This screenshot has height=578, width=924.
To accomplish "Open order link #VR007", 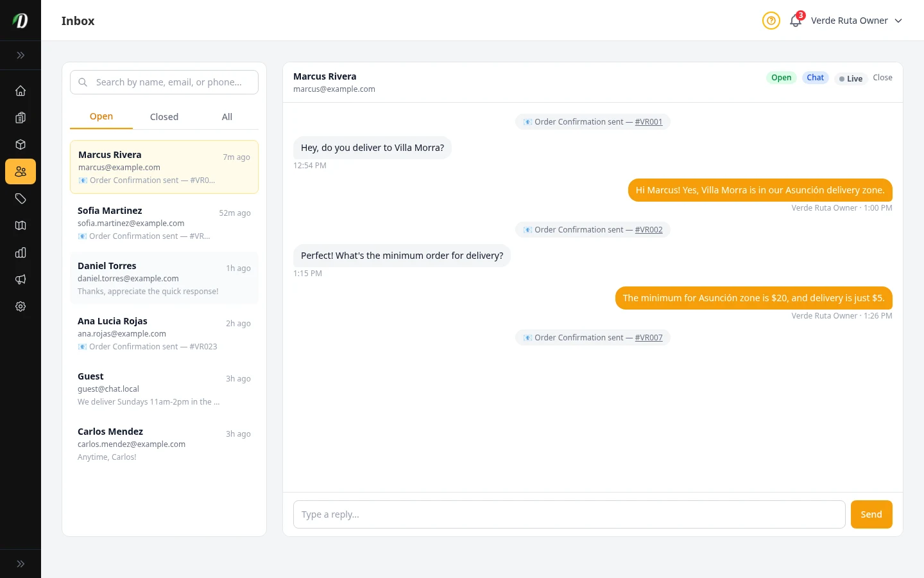I will pyautogui.click(x=649, y=338).
